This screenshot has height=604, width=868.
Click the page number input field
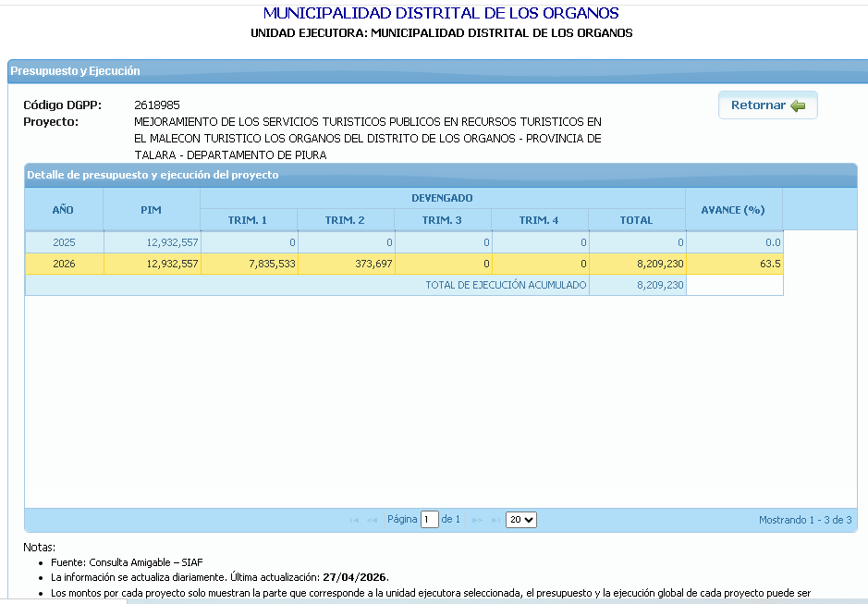point(429,520)
